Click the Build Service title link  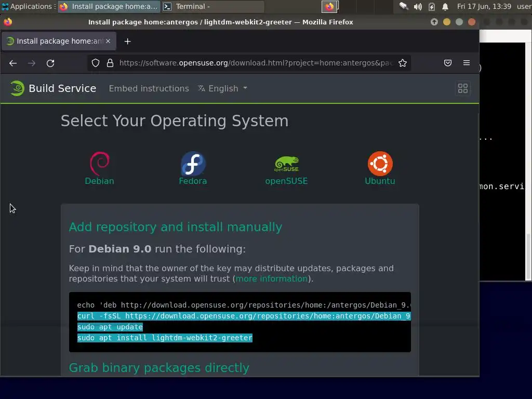click(x=62, y=88)
